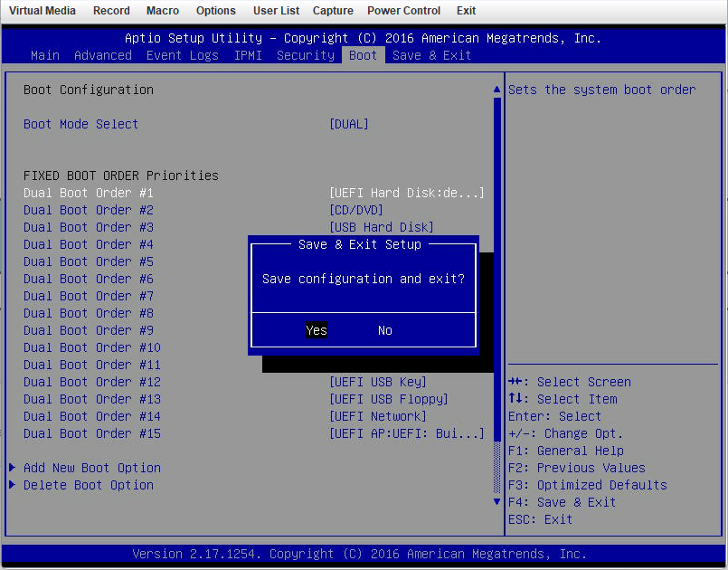The image size is (728, 570).
Task: Select Dual Boot Order #11 row
Action: pos(92,365)
